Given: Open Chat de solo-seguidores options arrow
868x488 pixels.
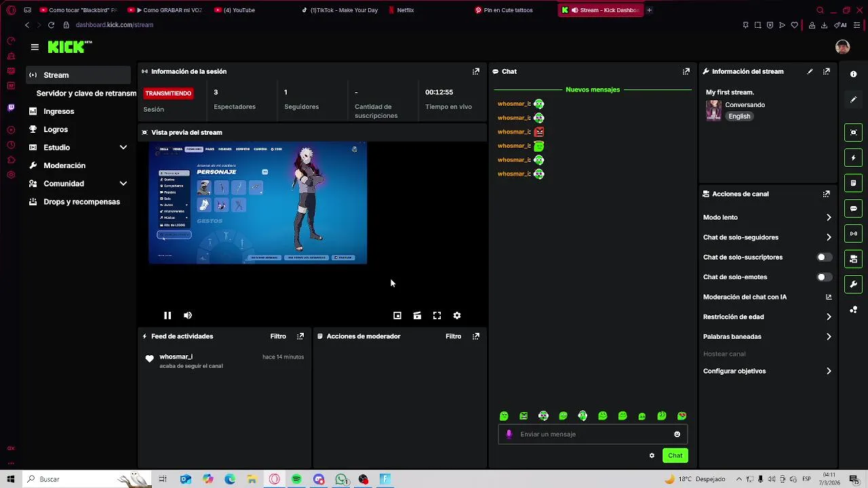Looking at the screenshot, I should pos(829,237).
